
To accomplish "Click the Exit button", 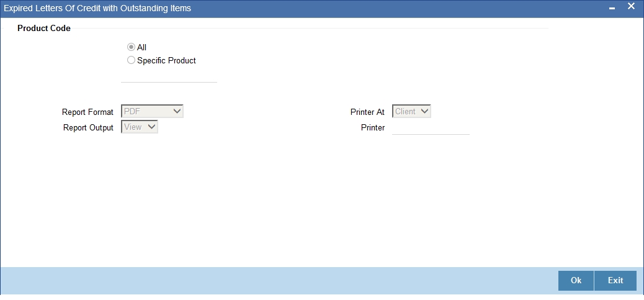I will click(x=615, y=280).
